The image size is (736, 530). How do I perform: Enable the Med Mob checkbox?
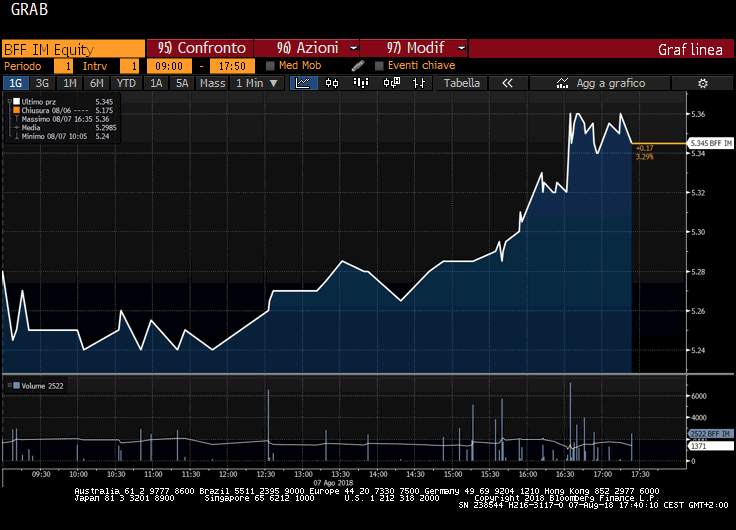pos(271,66)
